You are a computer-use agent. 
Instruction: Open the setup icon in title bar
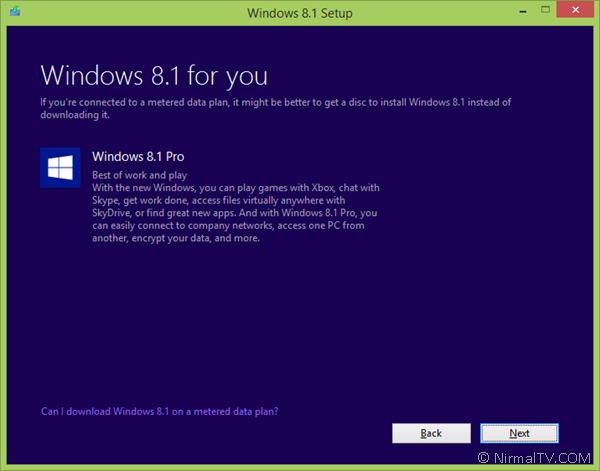[15, 11]
